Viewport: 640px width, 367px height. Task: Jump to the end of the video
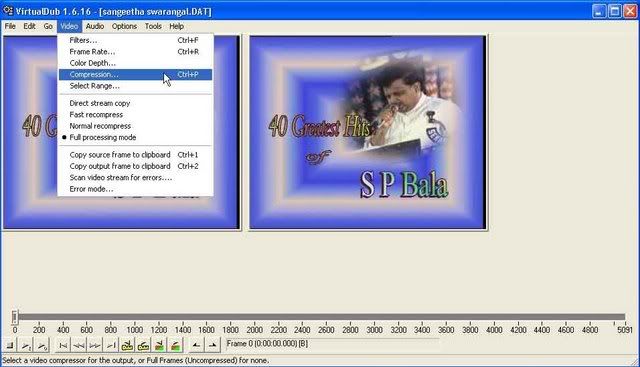pyautogui.click(x=111, y=345)
